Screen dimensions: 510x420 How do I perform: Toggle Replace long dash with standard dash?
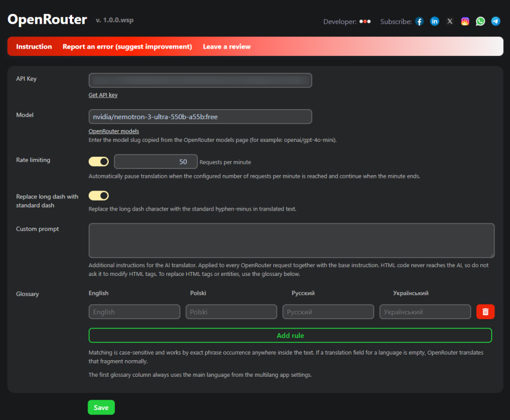pos(99,196)
